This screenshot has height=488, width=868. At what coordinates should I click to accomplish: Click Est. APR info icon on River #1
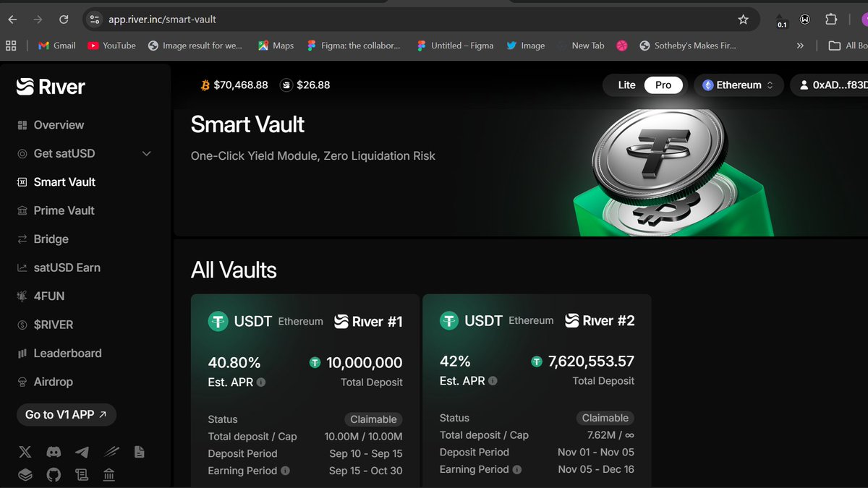(261, 382)
